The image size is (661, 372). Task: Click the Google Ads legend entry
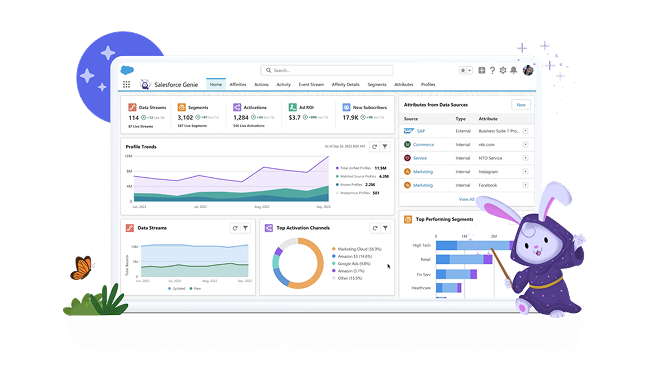point(351,264)
